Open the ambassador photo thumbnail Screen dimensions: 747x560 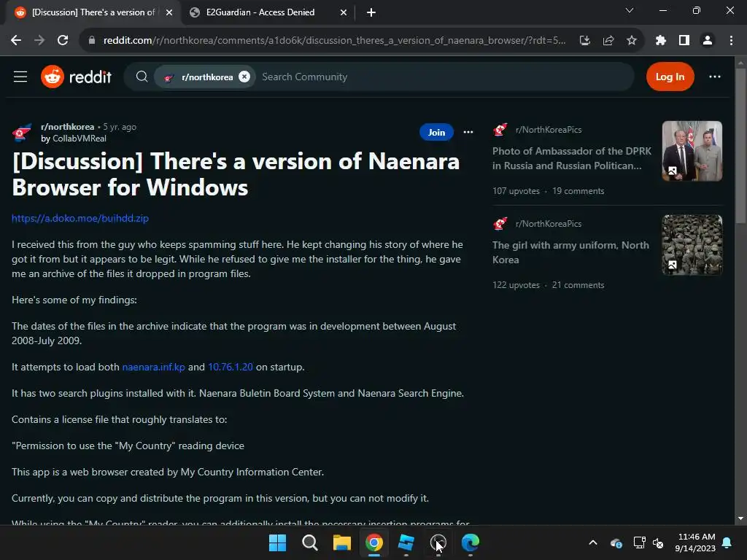pyautogui.click(x=692, y=151)
